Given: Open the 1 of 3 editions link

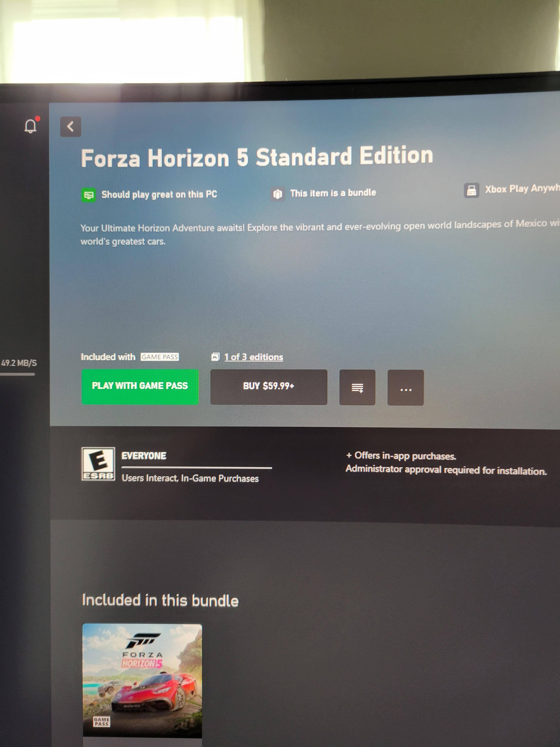Looking at the screenshot, I should tap(254, 357).
